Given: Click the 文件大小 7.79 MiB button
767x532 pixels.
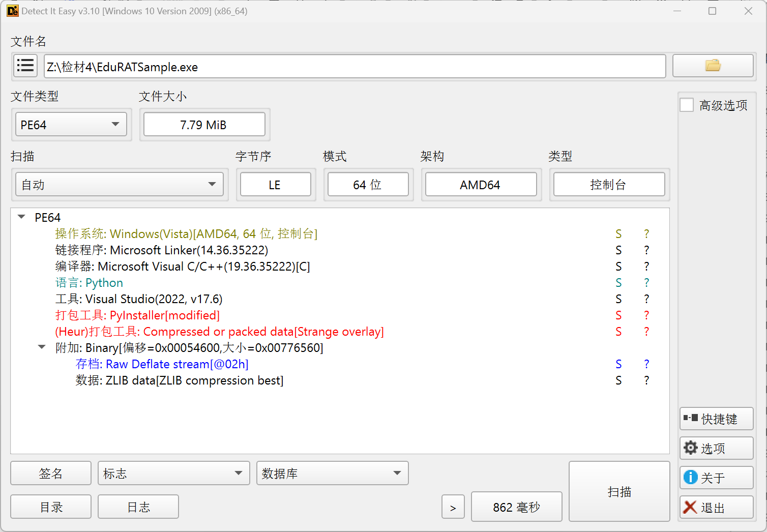Looking at the screenshot, I should tap(204, 125).
